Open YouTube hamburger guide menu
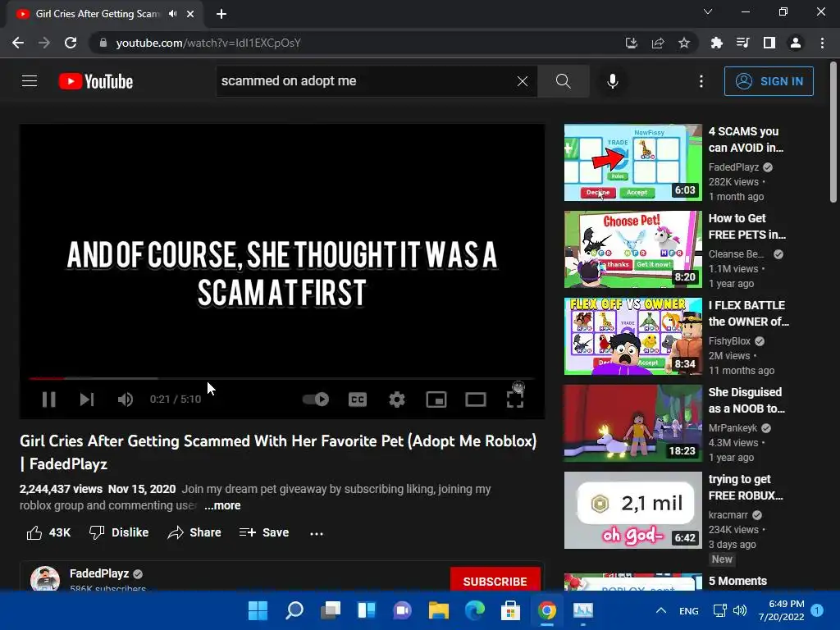 (30, 81)
